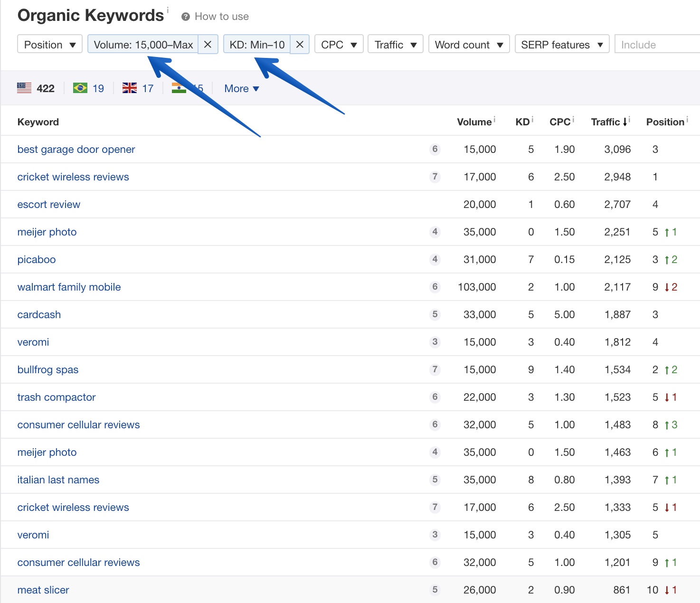The image size is (700, 603).
Task: Expand the More countries dropdown
Action: tap(242, 88)
